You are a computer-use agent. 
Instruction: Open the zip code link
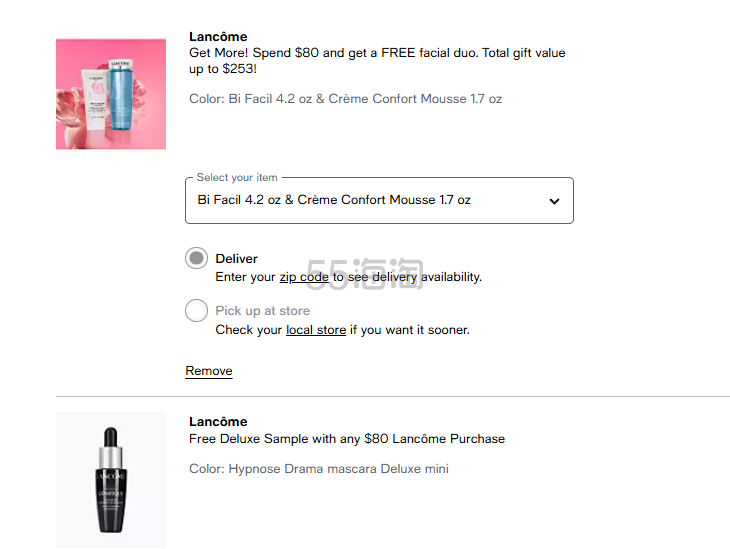click(304, 277)
